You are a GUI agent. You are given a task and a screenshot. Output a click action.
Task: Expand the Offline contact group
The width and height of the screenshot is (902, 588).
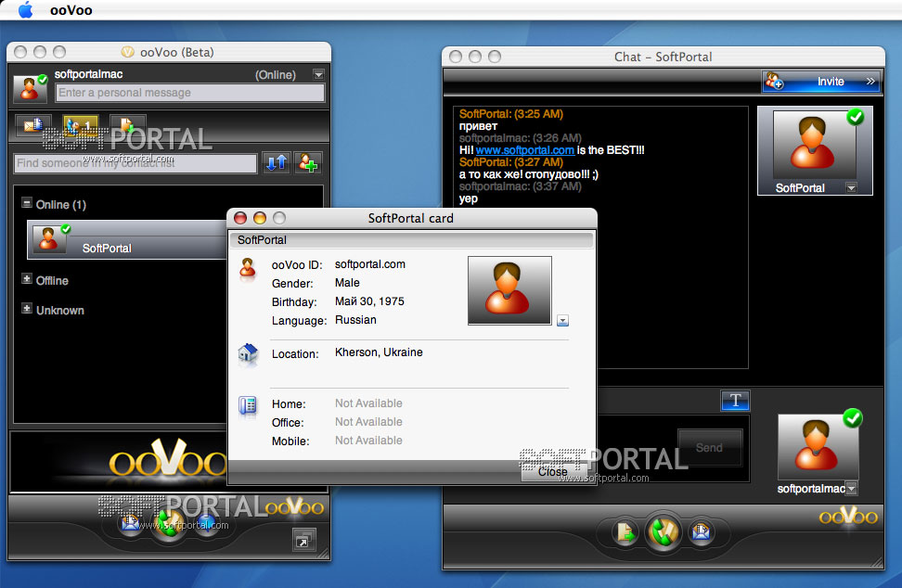tap(27, 279)
